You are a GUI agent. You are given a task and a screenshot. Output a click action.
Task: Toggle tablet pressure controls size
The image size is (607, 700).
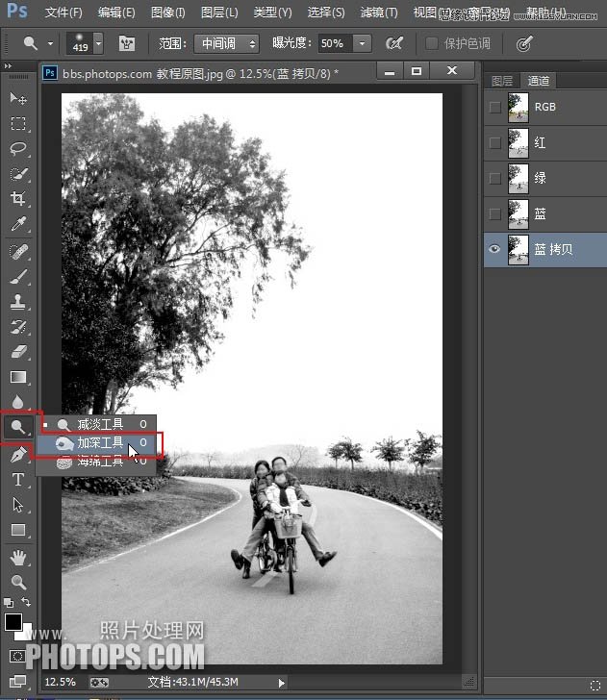click(x=524, y=43)
